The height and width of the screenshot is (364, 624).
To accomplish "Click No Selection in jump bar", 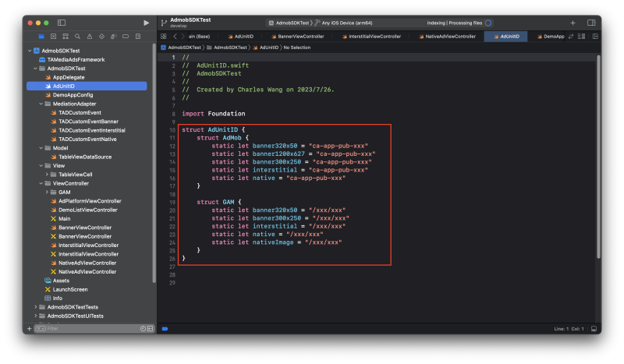I will 297,48.
